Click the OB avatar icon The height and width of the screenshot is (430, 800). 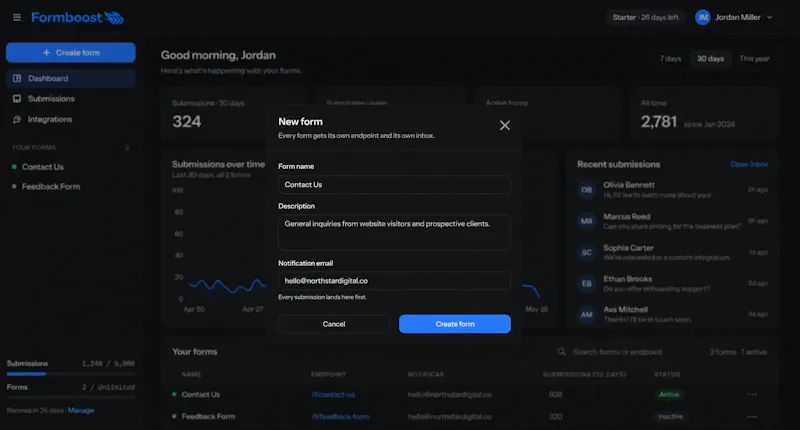[x=586, y=190]
